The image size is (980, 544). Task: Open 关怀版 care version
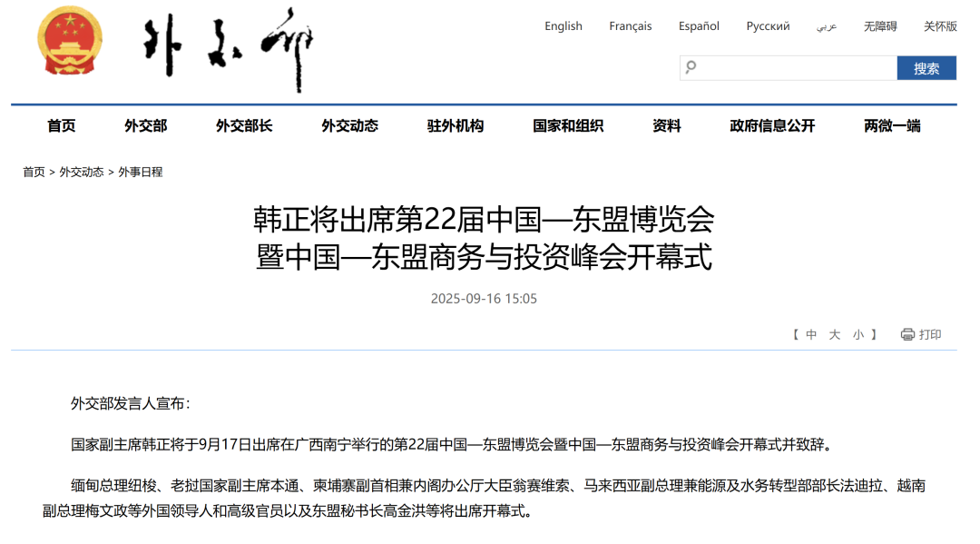[940, 26]
